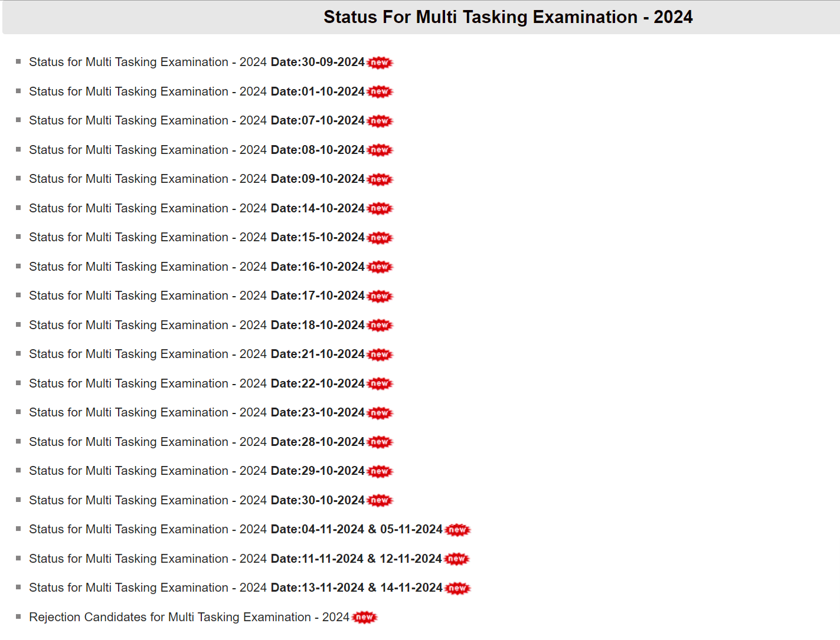This screenshot has height=640, width=840.
Task: Open status link for 13-11-2024 & 14-11-2024
Action: coord(236,588)
